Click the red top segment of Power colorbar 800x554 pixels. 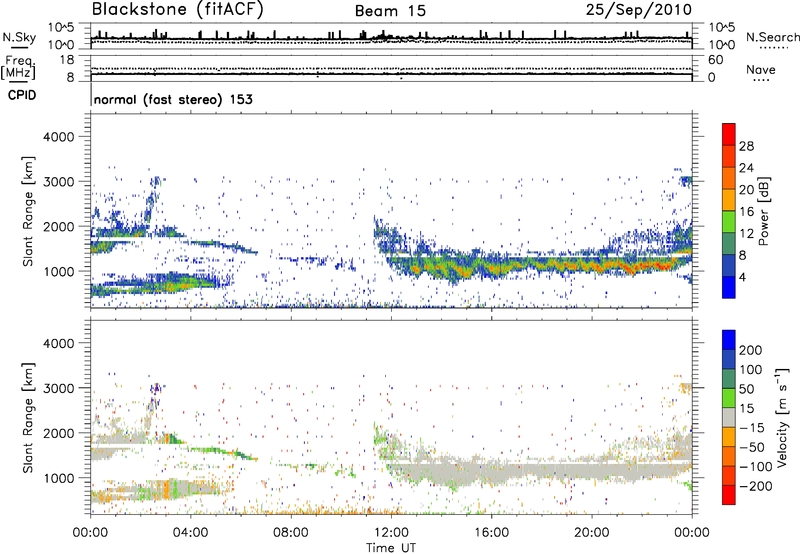pos(729,134)
